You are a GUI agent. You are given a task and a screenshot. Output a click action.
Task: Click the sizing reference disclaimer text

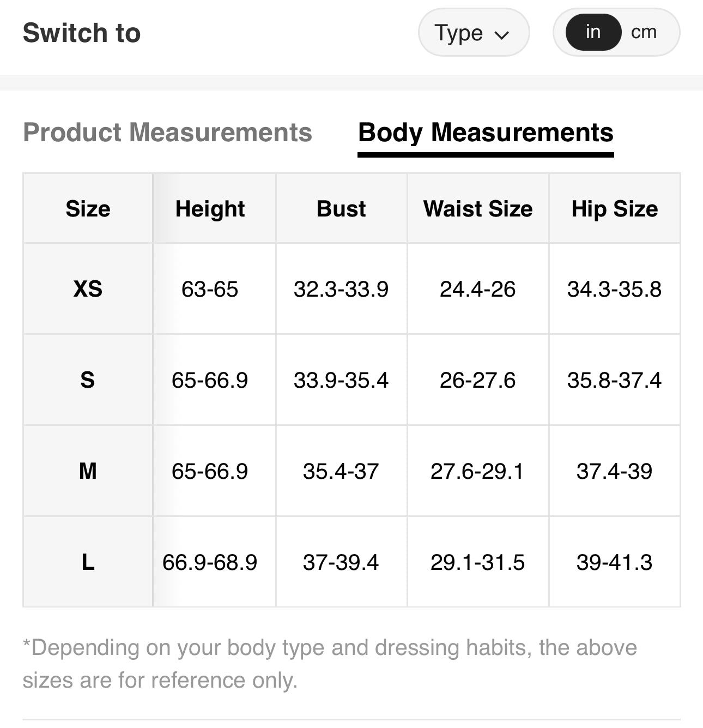[329, 664]
